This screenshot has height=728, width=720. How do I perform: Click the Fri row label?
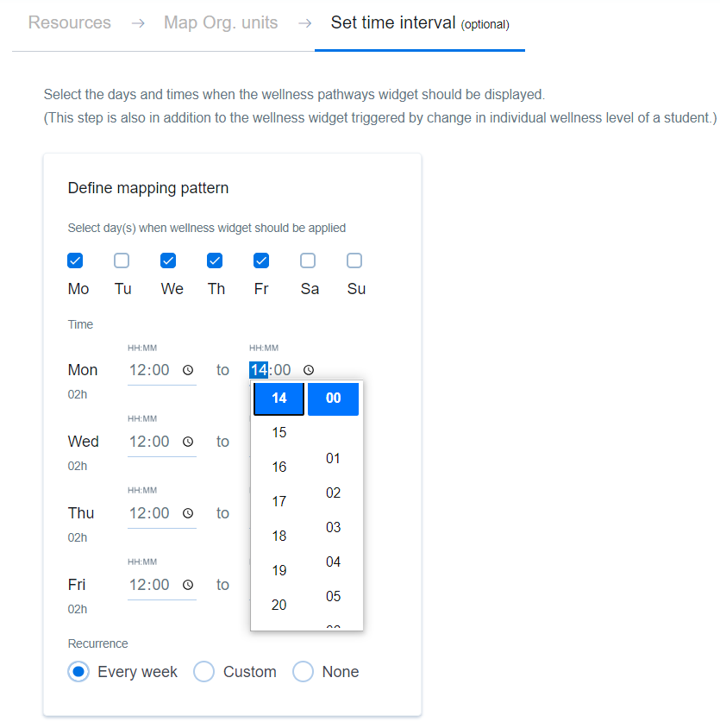(77, 585)
